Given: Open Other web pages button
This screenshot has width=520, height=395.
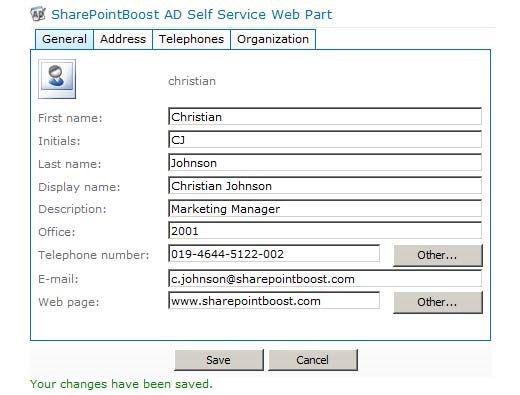Looking at the screenshot, I should click(438, 302).
